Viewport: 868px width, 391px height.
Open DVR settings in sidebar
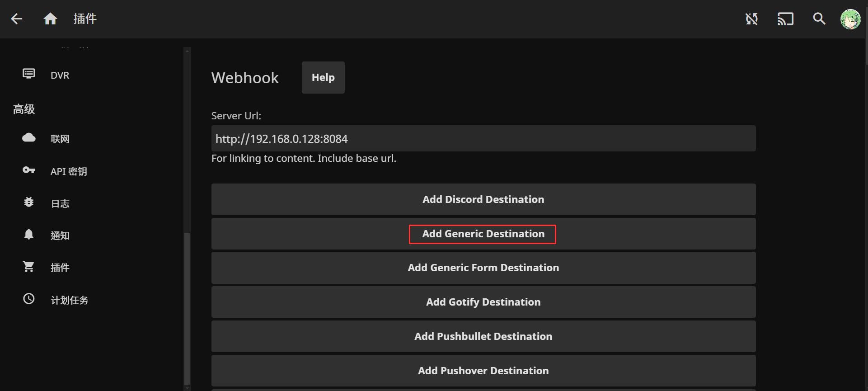[x=60, y=75]
